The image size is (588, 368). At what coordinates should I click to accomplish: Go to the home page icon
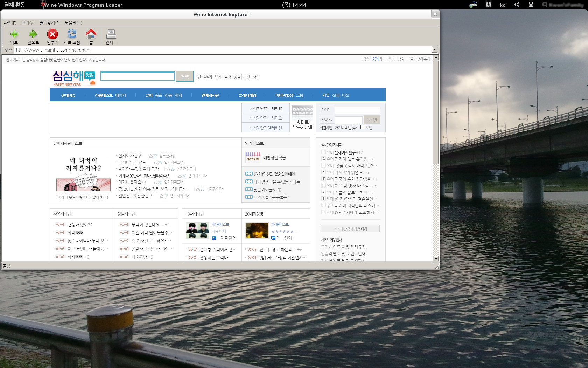click(91, 34)
